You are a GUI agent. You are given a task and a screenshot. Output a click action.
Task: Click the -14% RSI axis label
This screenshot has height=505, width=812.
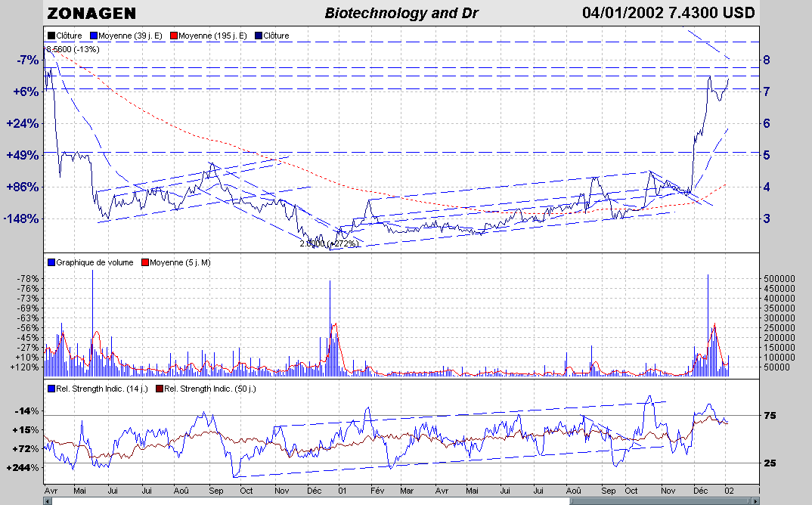tap(26, 411)
